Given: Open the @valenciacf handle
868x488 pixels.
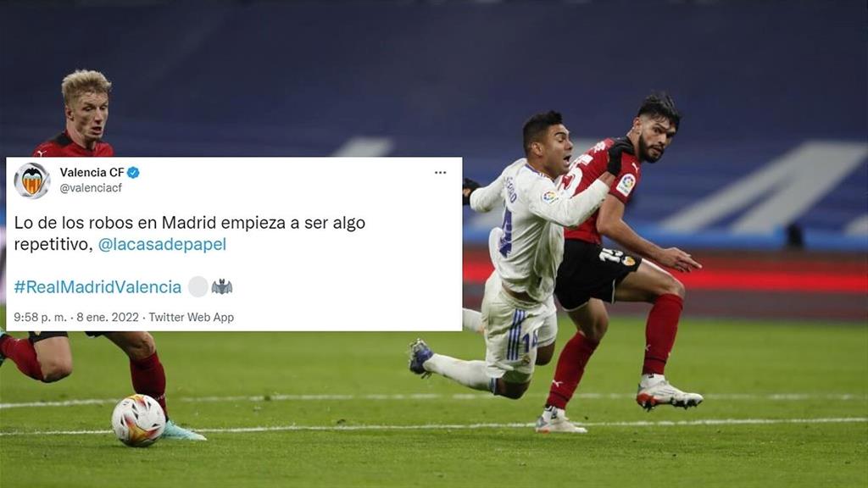Looking at the screenshot, I should [x=91, y=188].
